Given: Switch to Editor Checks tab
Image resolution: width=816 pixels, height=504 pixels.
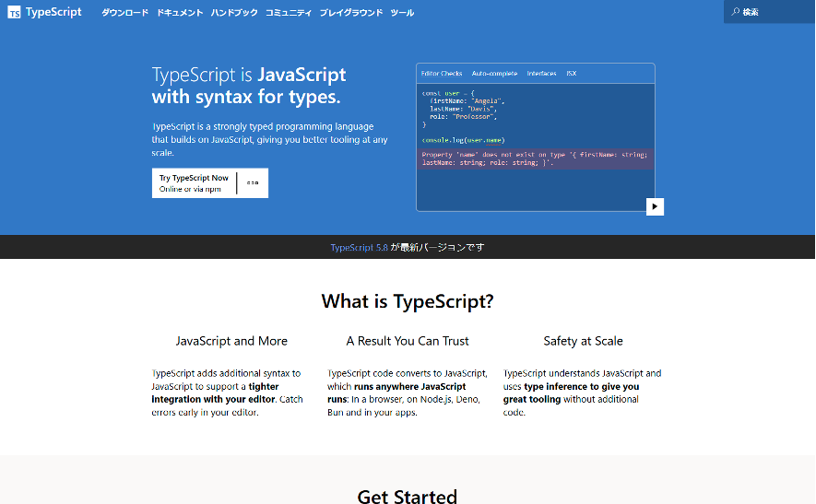Looking at the screenshot, I should click(442, 74).
